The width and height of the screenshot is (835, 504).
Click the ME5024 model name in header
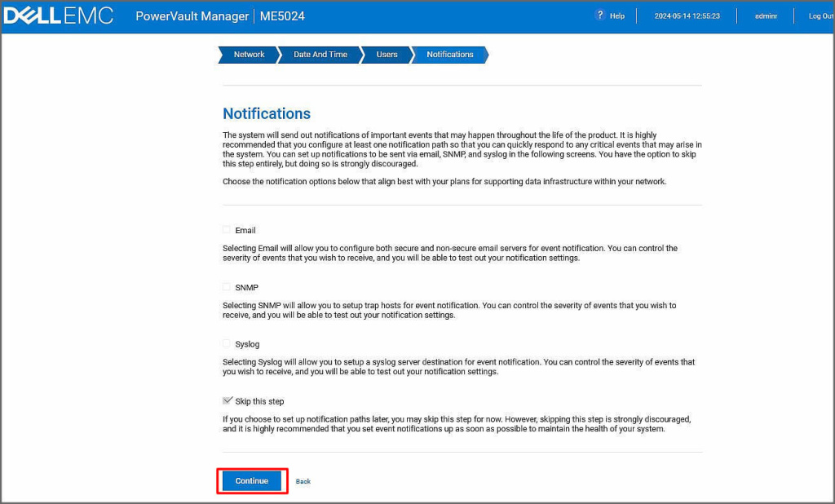pyautogui.click(x=289, y=16)
